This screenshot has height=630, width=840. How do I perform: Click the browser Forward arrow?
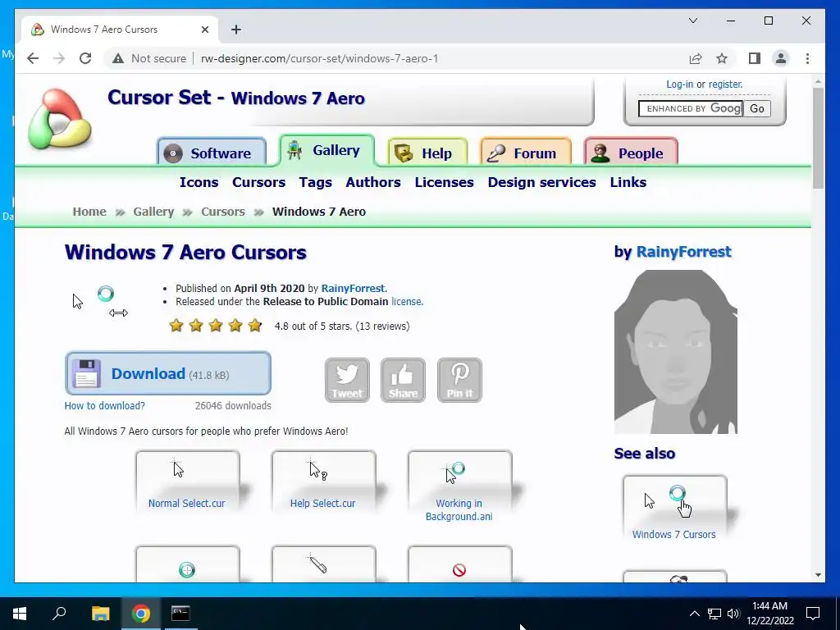coord(59,58)
